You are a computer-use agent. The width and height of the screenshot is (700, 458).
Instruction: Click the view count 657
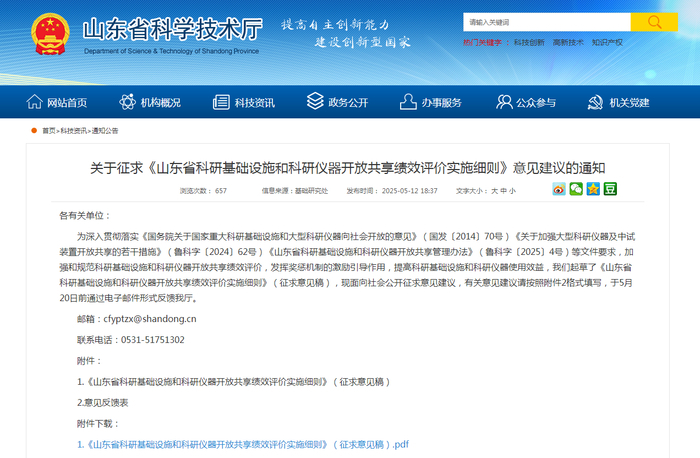click(x=221, y=191)
